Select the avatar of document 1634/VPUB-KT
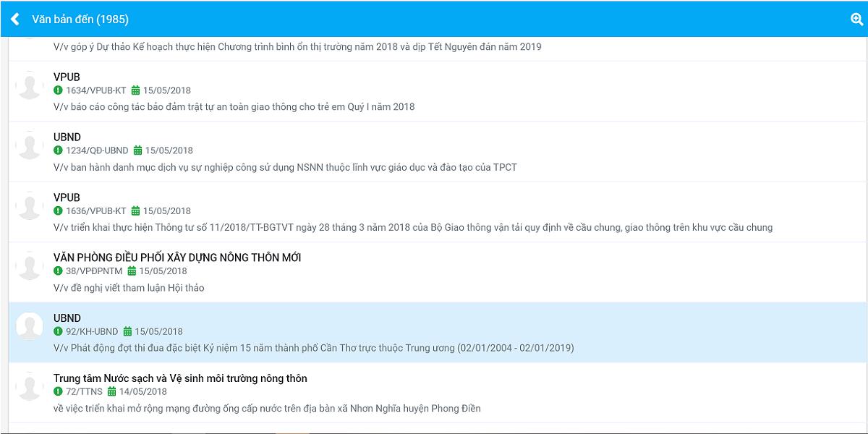 pos(30,85)
